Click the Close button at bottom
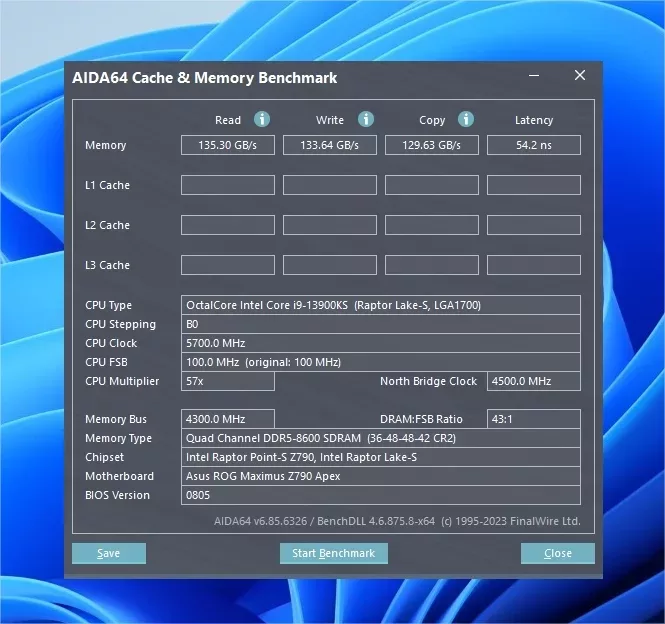665x624 pixels. (558, 553)
